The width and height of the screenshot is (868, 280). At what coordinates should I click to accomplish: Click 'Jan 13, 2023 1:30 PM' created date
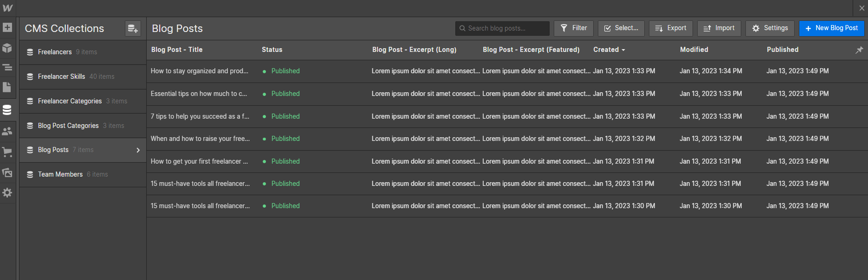624,206
